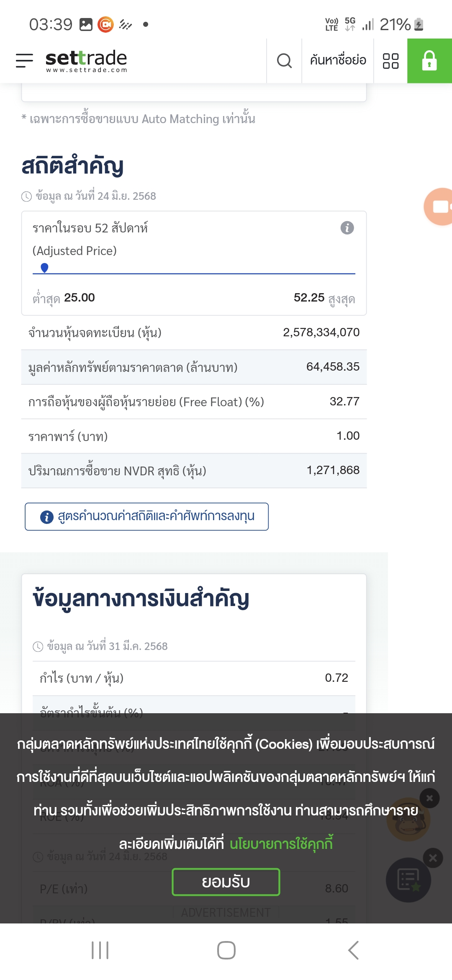Tap the ค้นหาชื่อย่อ symbol search field

pyautogui.click(x=338, y=61)
